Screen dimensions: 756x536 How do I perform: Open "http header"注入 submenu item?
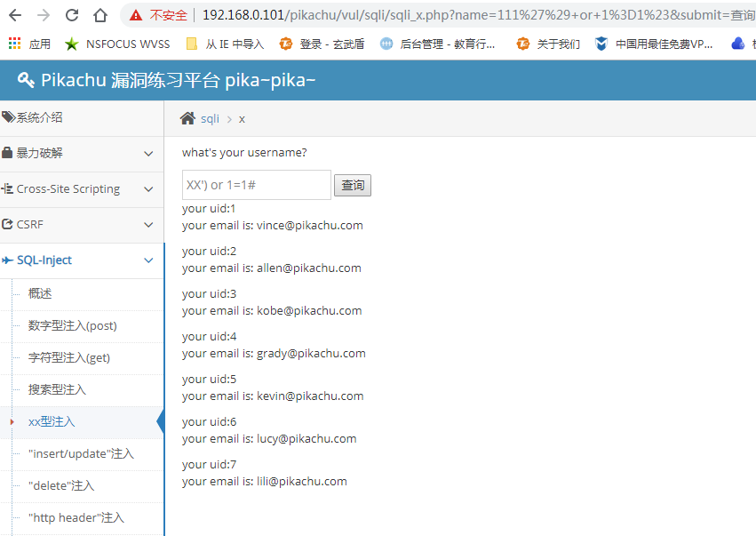[x=76, y=517]
